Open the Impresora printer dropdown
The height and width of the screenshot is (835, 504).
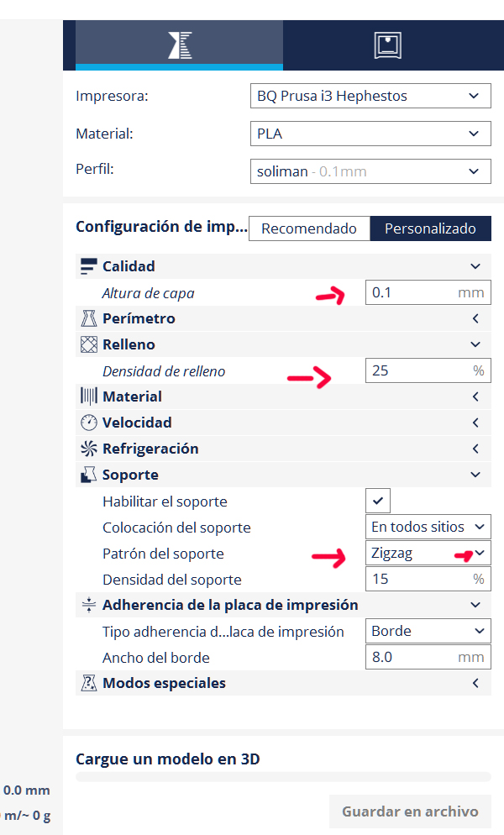pyautogui.click(x=370, y=96)
